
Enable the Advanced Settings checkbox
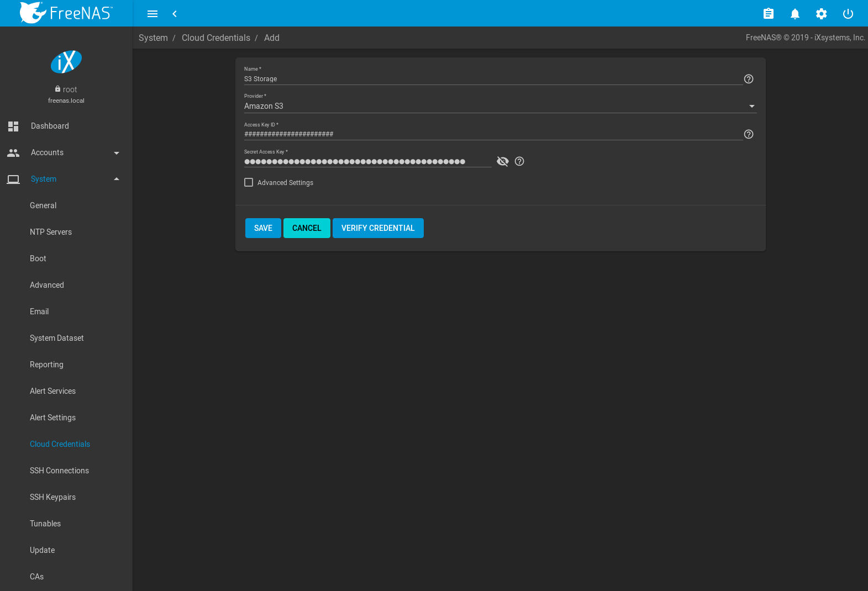[249, 182]
